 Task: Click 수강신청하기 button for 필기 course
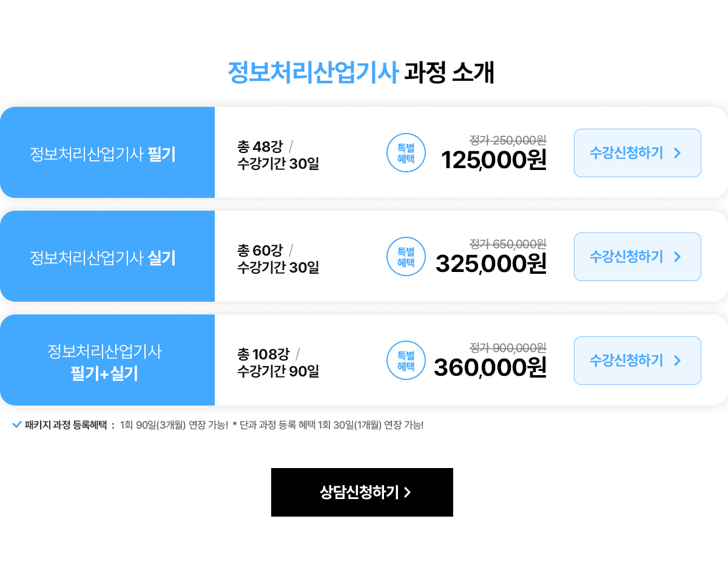tap(637, 153)
